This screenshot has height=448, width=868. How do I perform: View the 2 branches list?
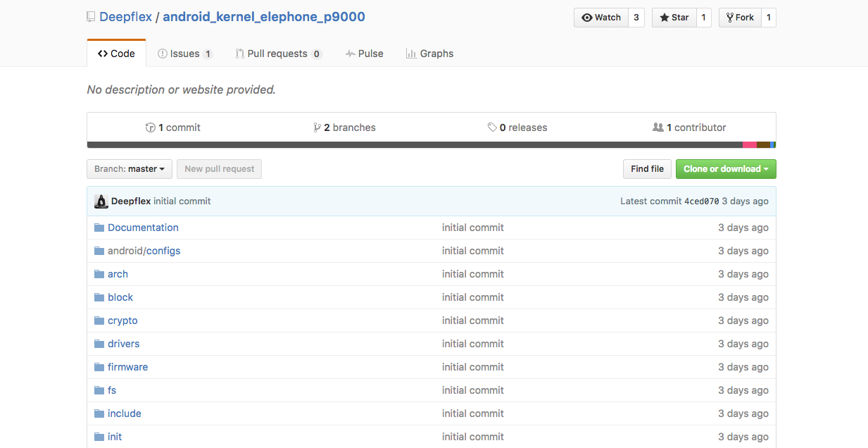[x=344, y=127]
